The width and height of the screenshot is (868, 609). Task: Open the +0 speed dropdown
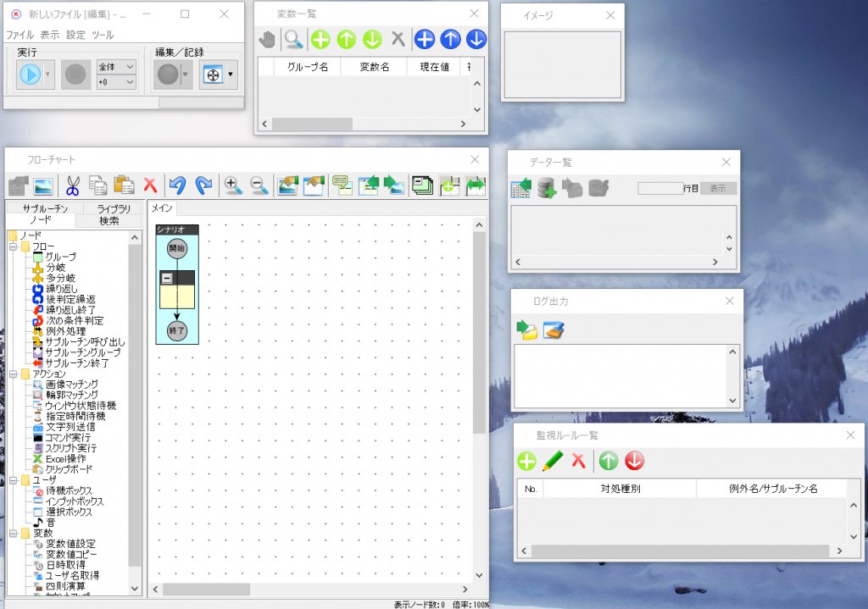(x=116, y=82)
